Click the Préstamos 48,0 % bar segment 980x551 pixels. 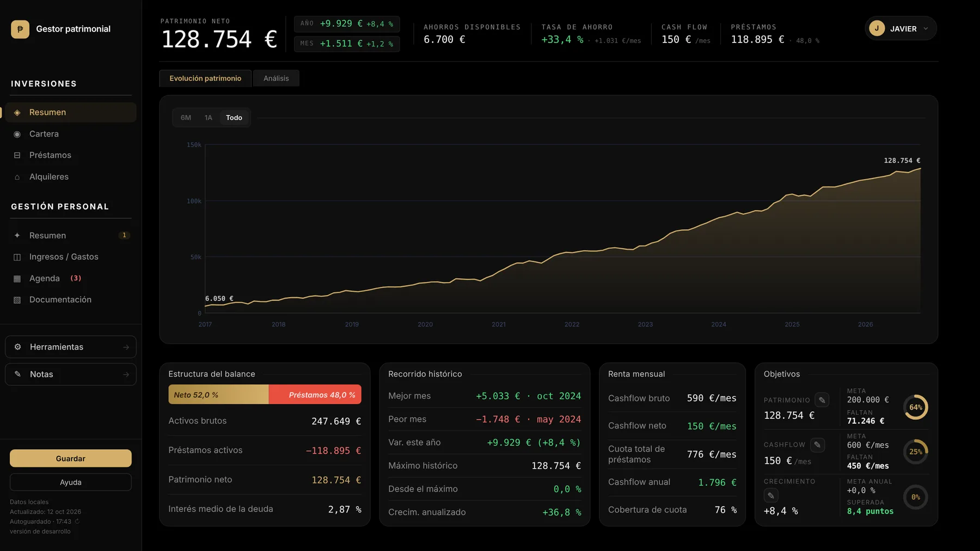click(315, 395)
